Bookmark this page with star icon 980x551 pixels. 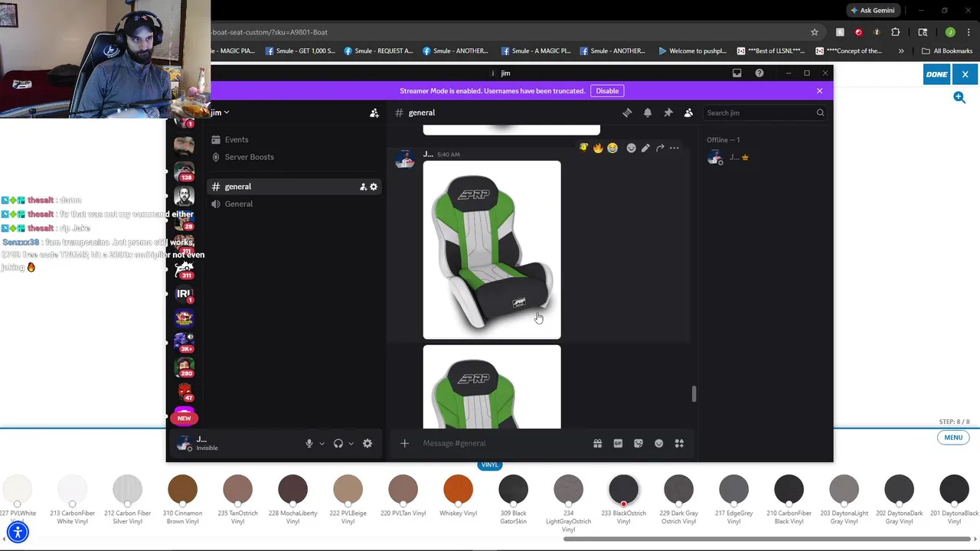[815, 32]
